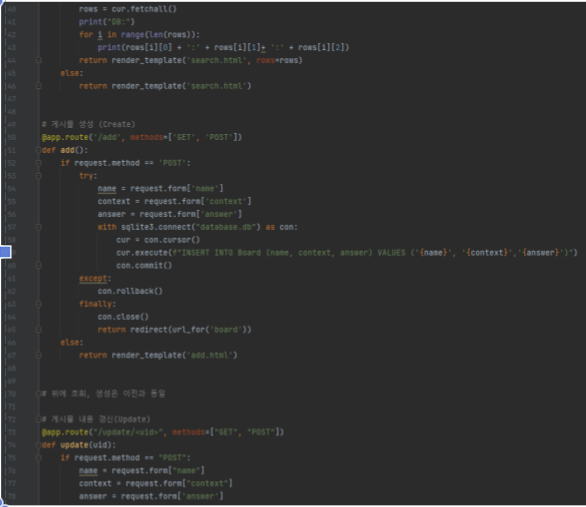Click 'rows = cur.fetchall()' line
The height and width of the screenshot is (507, 586).
[127, 9]
